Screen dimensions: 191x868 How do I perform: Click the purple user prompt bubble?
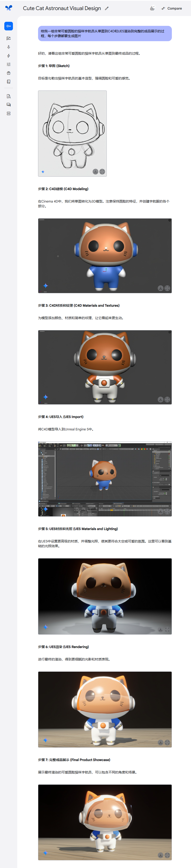click(x=105, y=33)
